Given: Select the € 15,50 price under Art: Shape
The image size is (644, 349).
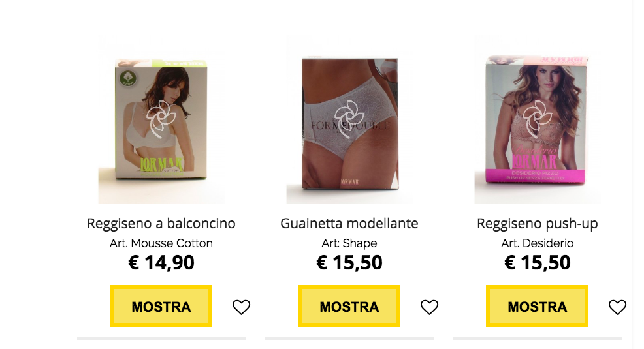Looking at the screenshot, I should (349, 262).
